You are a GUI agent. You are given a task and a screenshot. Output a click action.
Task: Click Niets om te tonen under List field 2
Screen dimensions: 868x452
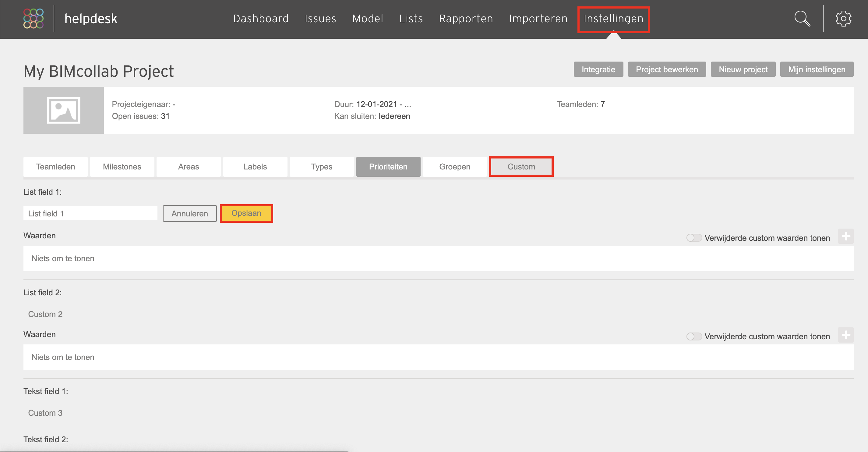click(63, 357)
